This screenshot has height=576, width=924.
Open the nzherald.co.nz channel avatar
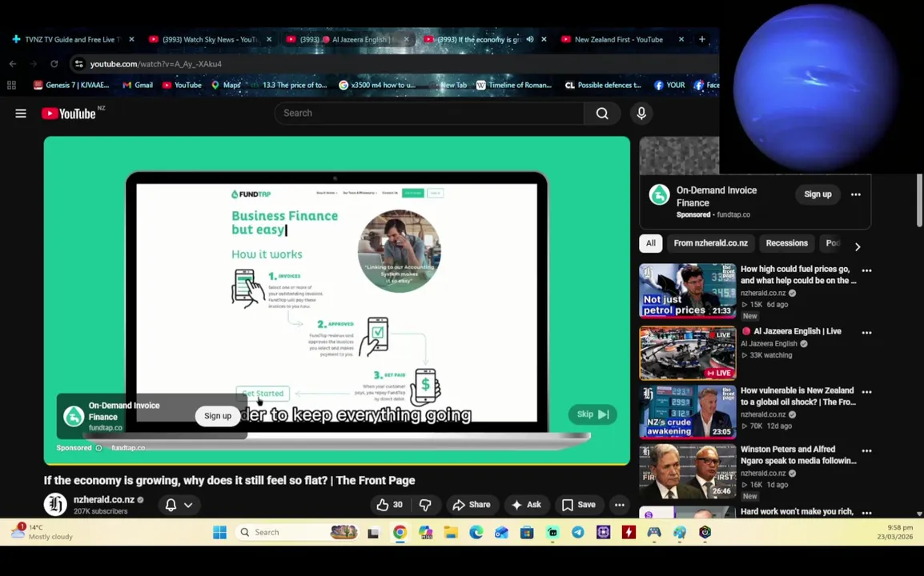pos(55,505)
